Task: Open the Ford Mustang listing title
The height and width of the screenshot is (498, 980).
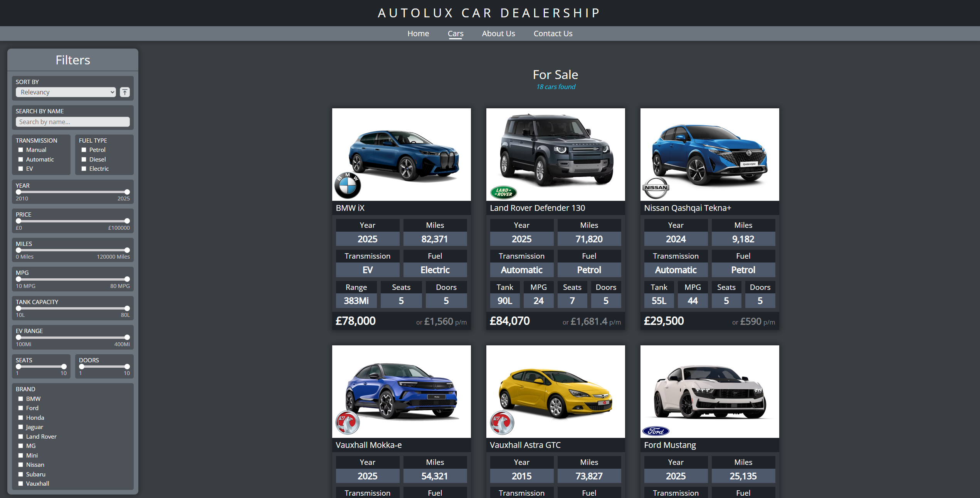Action: tap(670, 445)
